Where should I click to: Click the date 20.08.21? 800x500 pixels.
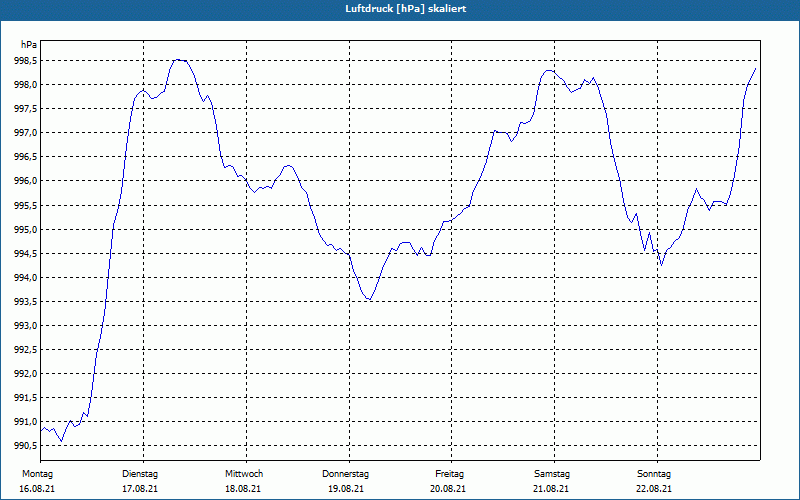[448, 489]
